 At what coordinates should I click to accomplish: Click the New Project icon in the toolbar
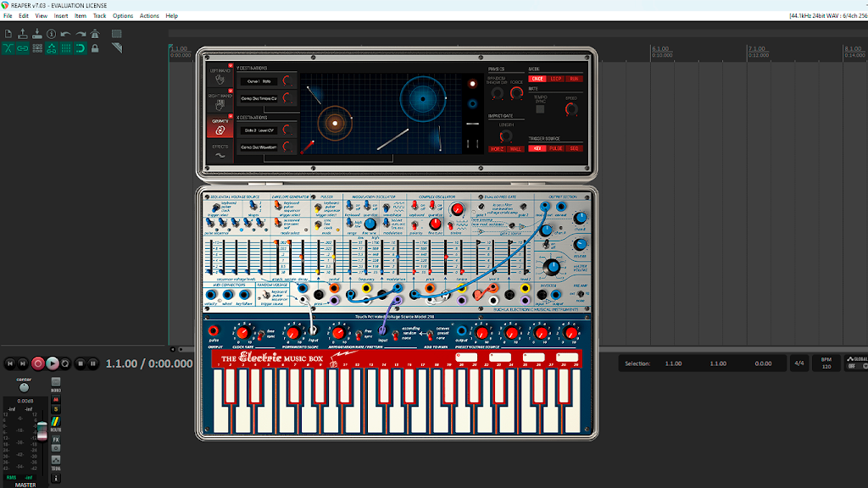pos(8,34)
